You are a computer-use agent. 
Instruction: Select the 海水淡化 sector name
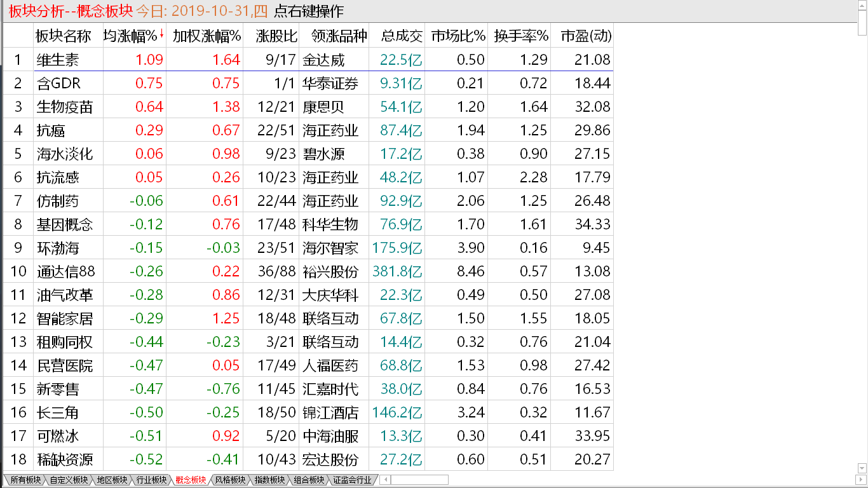64,154
